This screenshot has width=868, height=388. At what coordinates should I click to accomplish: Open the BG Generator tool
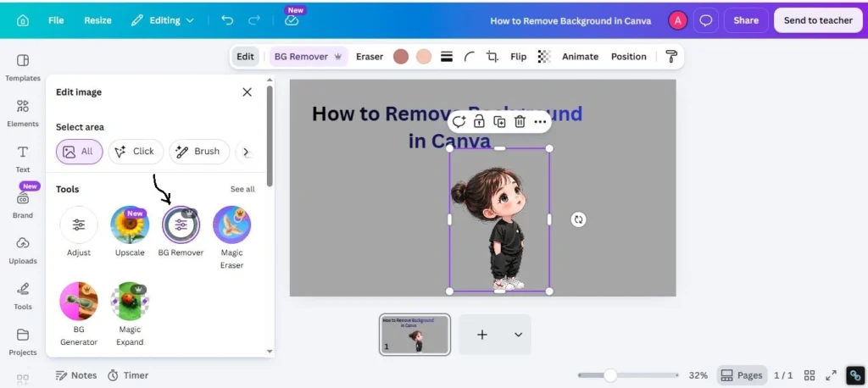[79, 313]
